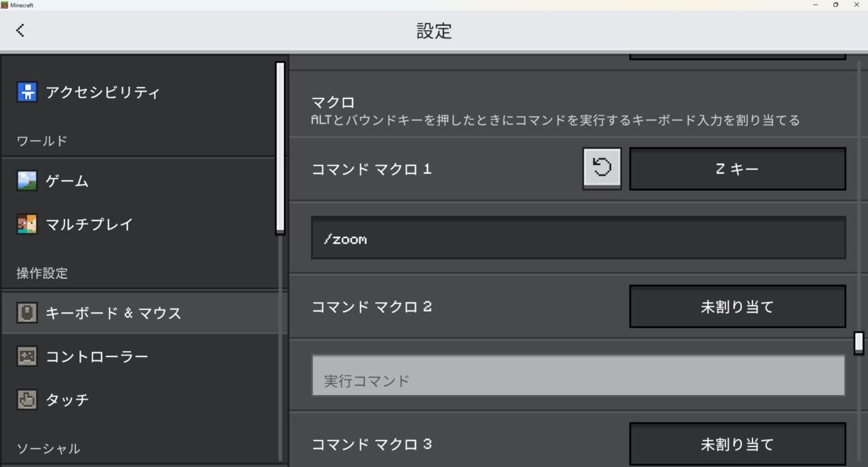Click the コマンド マクロ 2 label

point(372,307)
